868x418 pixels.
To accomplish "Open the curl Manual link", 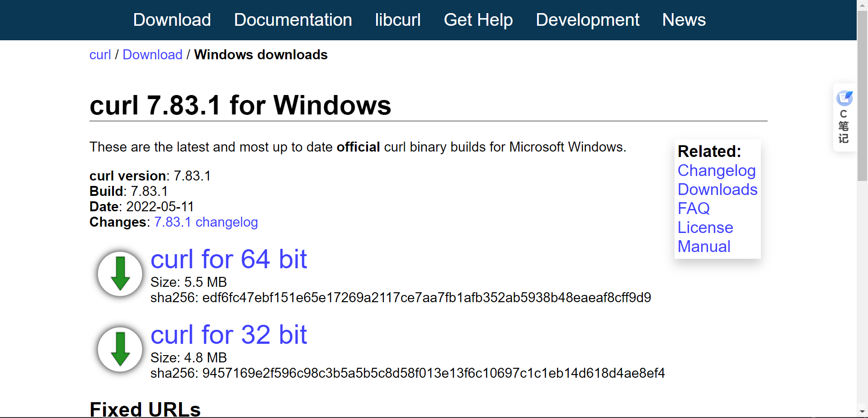I will click(703, 247).
